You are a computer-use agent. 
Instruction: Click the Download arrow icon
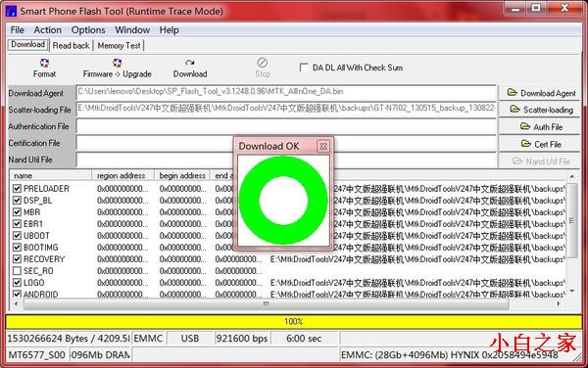190,63
